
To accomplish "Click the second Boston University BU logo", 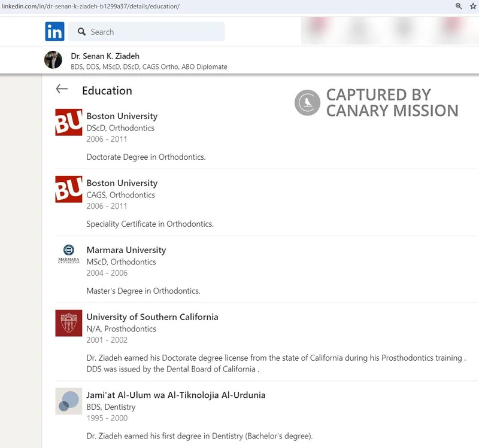I will tap(68, 190).
